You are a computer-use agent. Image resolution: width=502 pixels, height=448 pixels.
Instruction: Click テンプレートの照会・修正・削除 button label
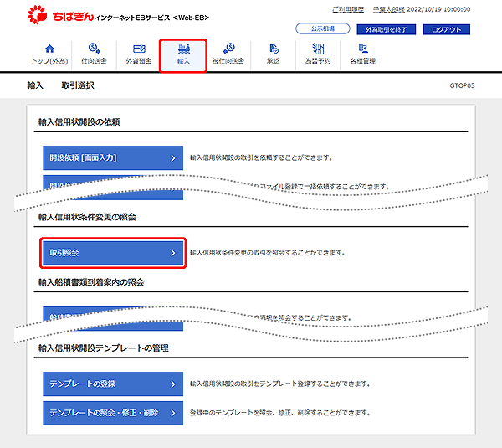click(104, 413)
